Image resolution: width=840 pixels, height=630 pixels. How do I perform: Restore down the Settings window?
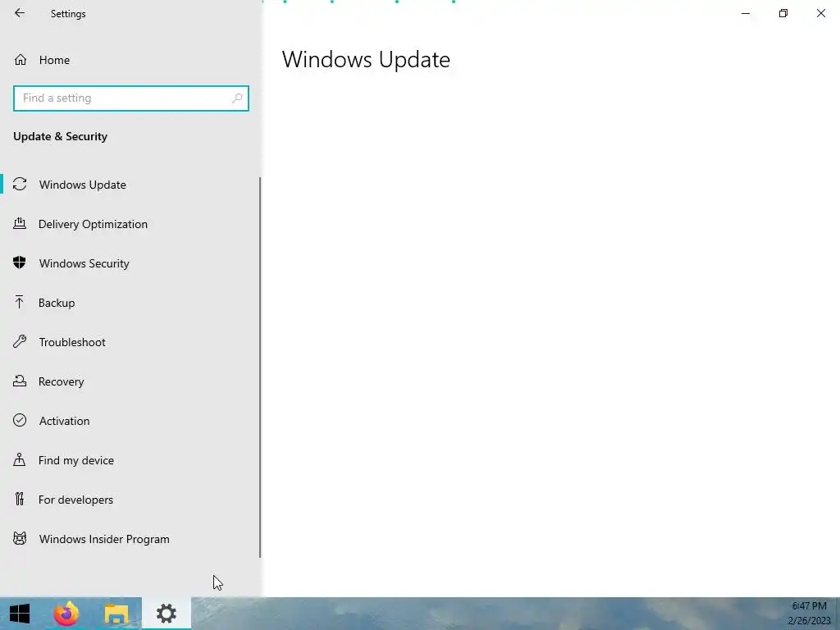(x=783, y=13)
